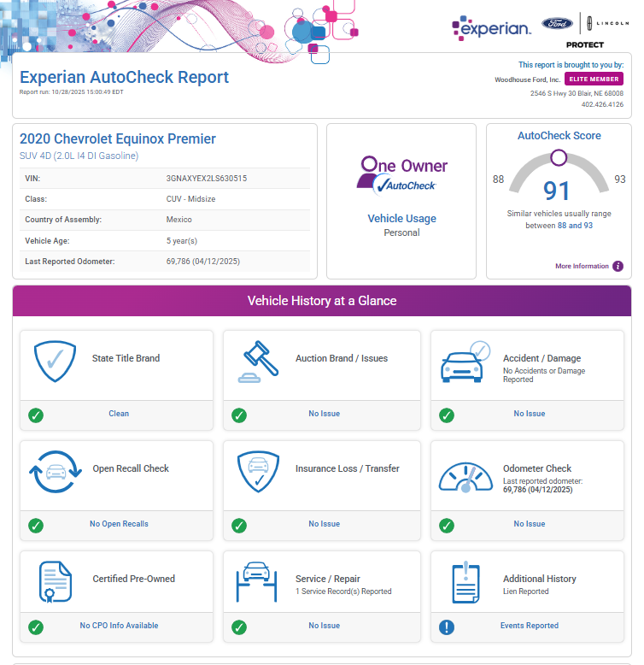Click the Open Recall Check circular arrows icon

click(x=56, y=474)
